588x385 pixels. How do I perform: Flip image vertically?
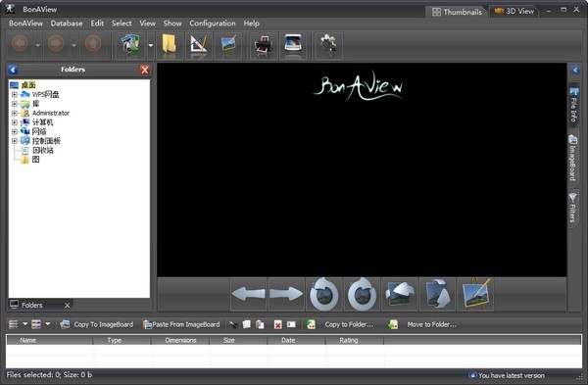[438, 294]
